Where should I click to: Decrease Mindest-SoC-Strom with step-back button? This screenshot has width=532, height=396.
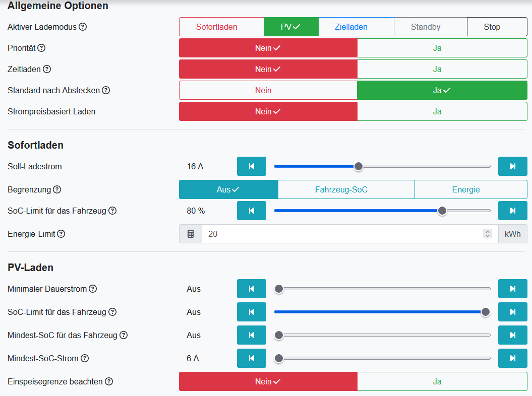(252, 358)
